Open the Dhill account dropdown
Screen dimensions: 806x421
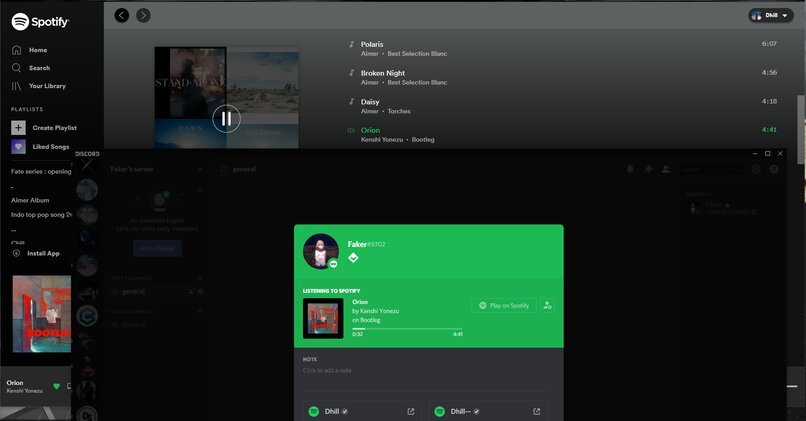point(771,15)
